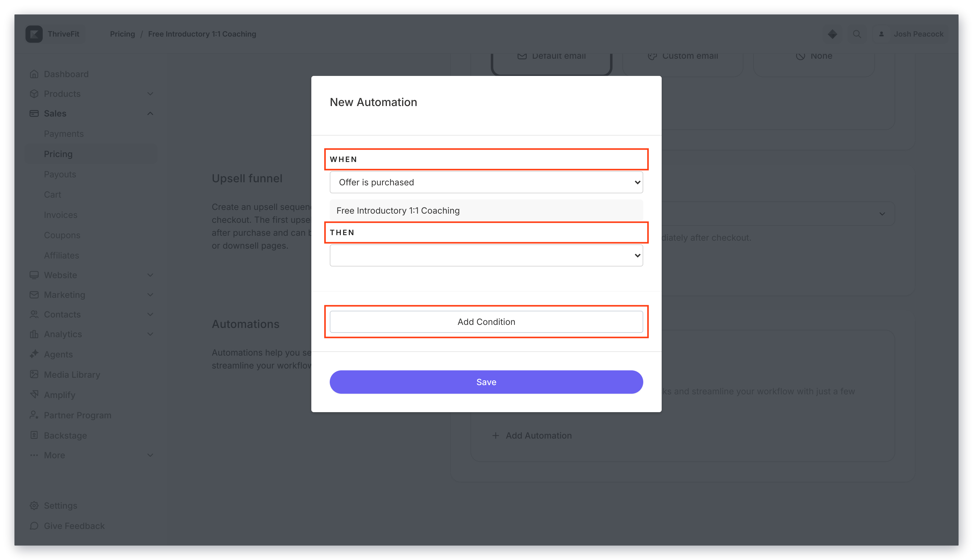973x560 pixels.
Task: Open Pricing in sidebar
Action: [91, 154]
